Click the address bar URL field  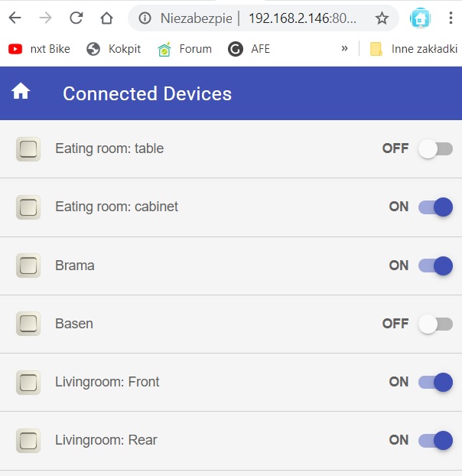point(302,18)
